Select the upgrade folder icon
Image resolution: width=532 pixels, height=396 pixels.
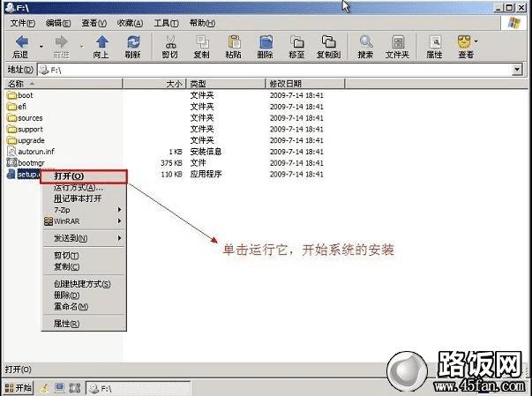point(11,140)
